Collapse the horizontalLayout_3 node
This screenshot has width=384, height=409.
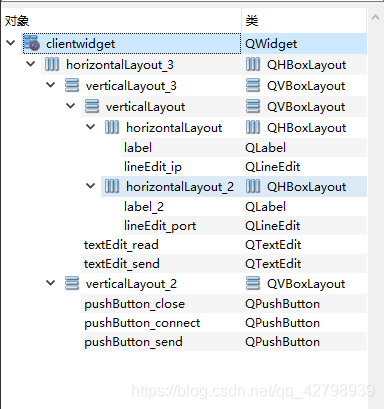point(31,64)
